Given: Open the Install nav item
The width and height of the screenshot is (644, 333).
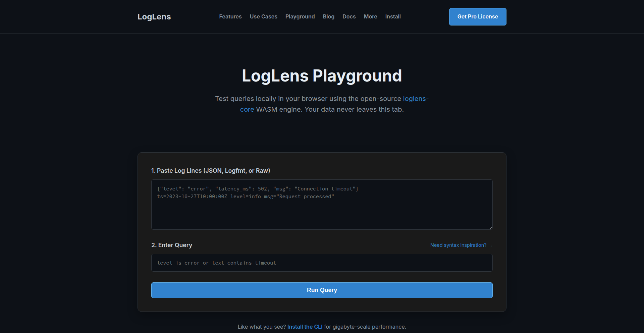Looking at the screenshot, I should (392, 16).
